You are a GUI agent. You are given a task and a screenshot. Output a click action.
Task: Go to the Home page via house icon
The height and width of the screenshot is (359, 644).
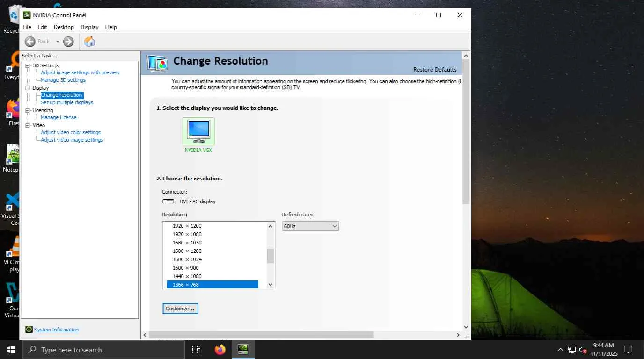pyautogui.click(x=89, y=42)
